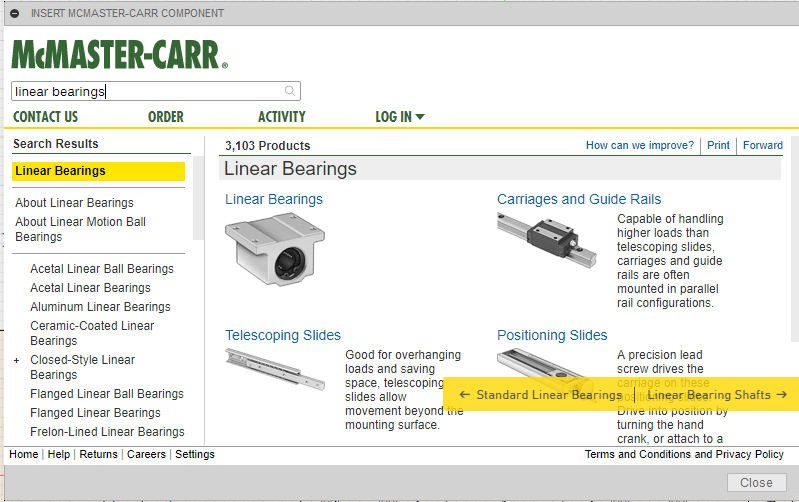Collapse the dialog with the minus icon

[x=15, y=13]
